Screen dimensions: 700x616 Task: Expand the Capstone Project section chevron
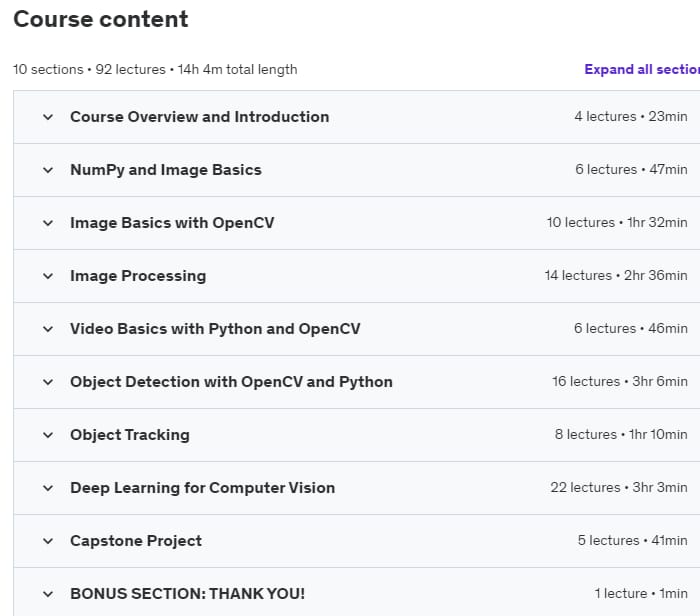(48, 541)
